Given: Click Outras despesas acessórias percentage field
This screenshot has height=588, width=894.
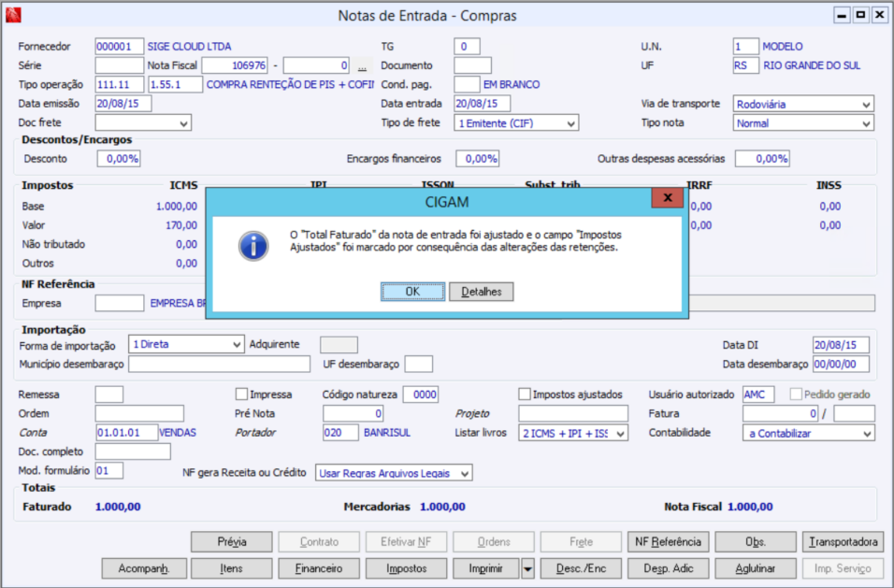Looking at the screenshot, I should (762, 159).
